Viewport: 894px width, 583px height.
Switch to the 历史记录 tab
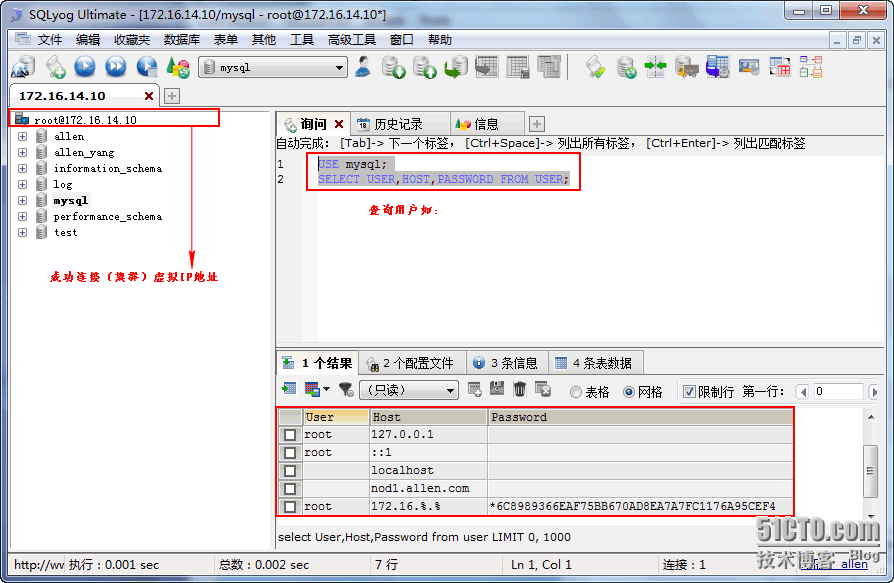pyautogui.click(x=398, y=124)
